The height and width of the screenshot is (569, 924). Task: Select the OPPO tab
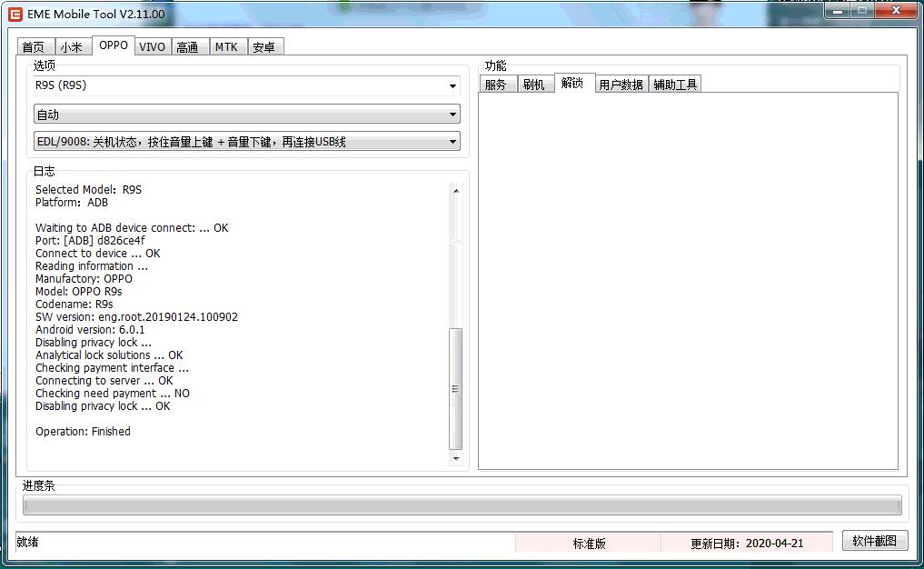pos(114,45)
